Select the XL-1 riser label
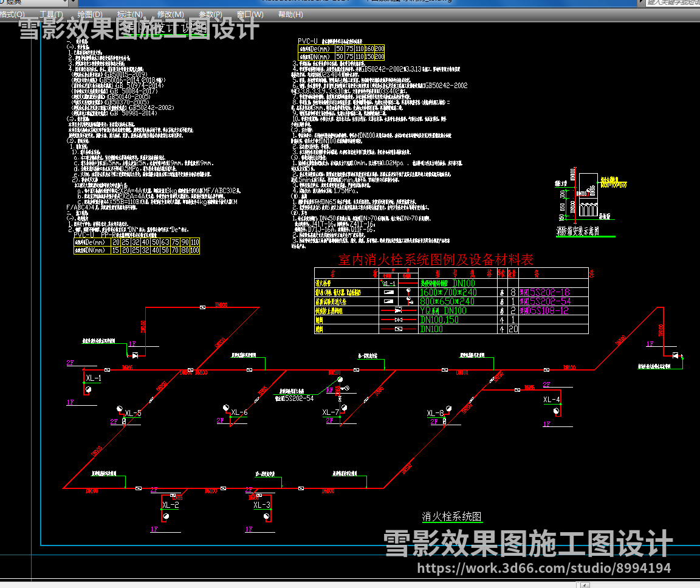Viewport: 700px width, 588px height. pyautogui.click(x=94, y=378)
